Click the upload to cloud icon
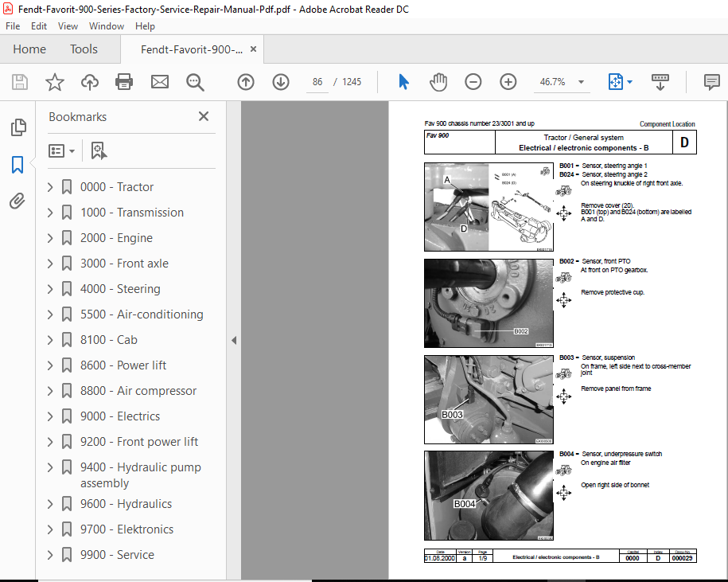 90,82
